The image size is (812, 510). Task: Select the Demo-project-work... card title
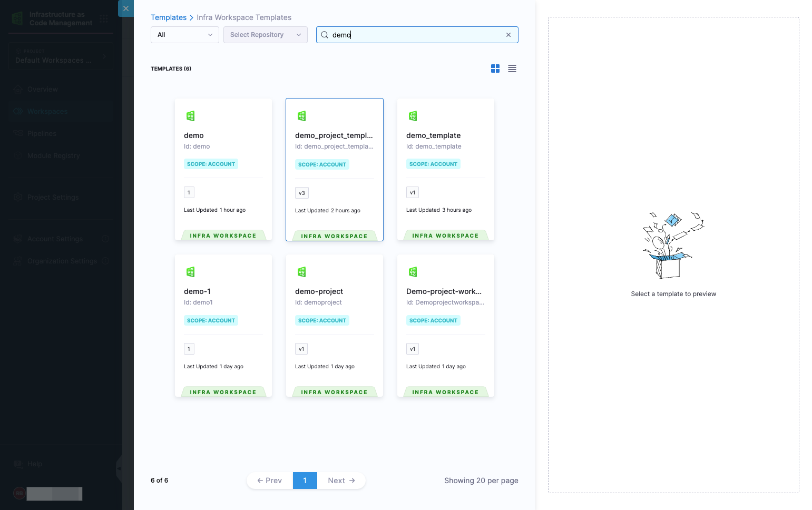pos(444,291)
